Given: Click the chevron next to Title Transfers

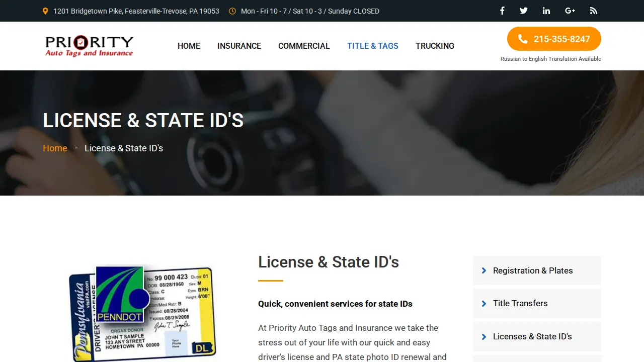Looking at the screenshot, I should coord(484,304).
